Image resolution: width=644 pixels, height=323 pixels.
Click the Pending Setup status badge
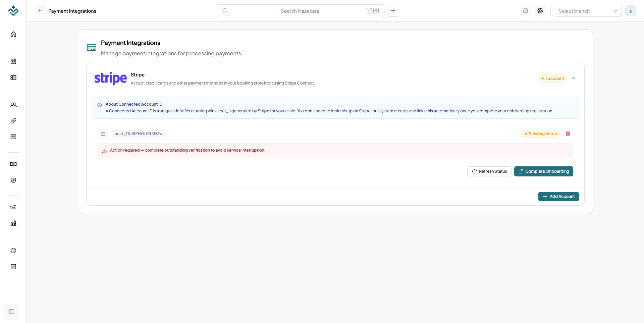click(x=541, y=134)
